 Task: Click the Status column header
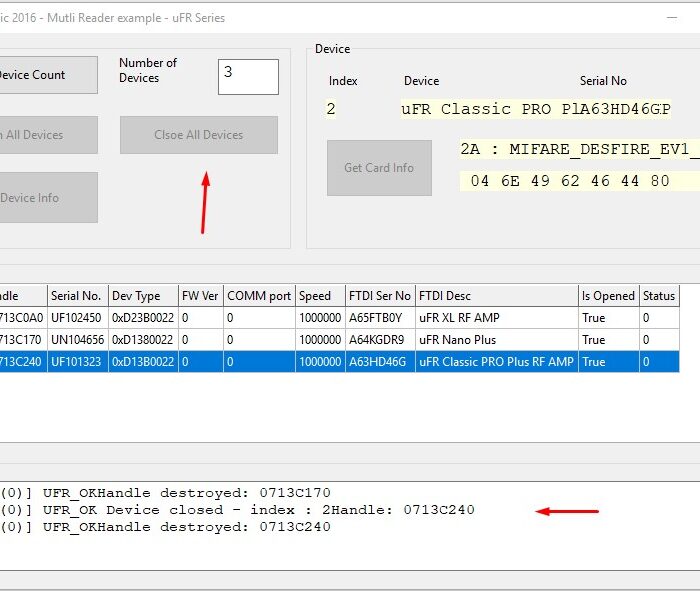click(659, 296)
